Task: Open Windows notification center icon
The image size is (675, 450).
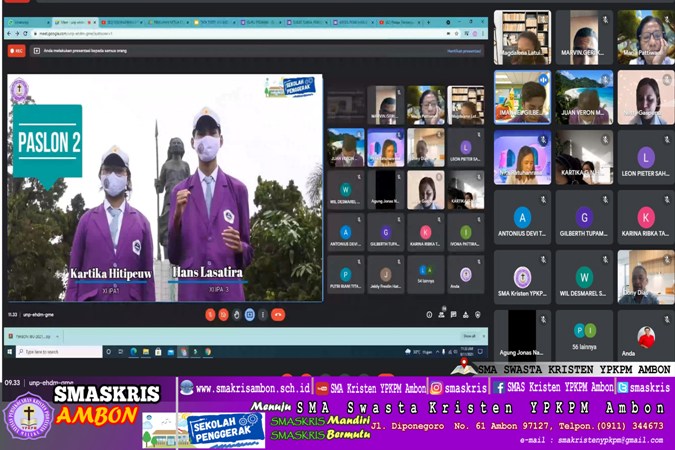Action: tap(480, 352)
